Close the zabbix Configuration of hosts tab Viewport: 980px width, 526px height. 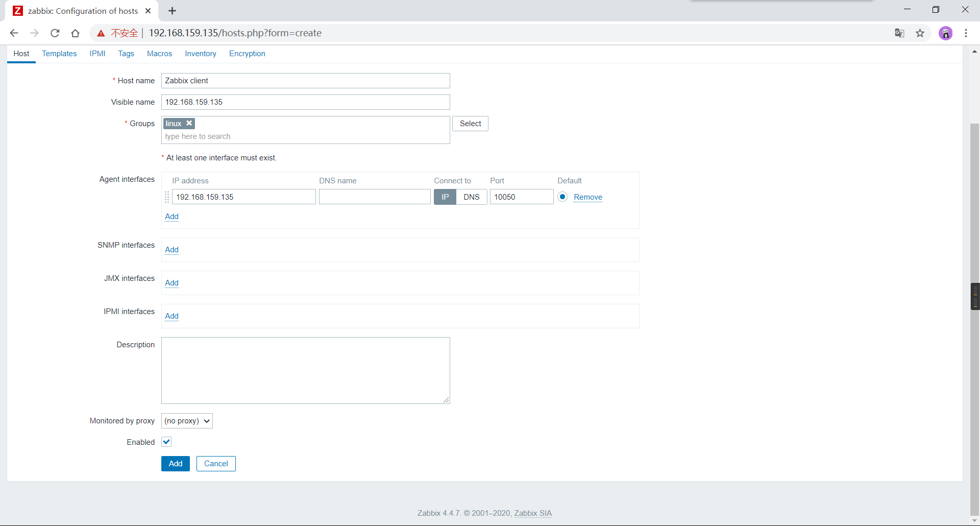(x=148, y=11)
